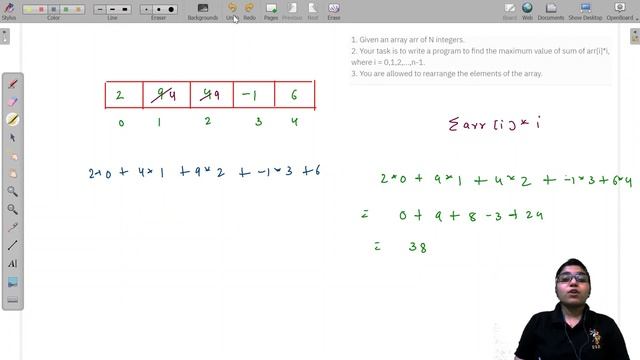Screen dimensions: 640x360
Task: Show the virtual keyboard
Action: (x=13, y=300)
